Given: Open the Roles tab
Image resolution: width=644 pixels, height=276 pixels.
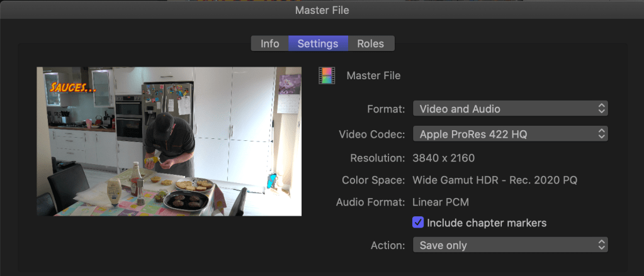Looking at the screenshot, I should (371, 43).
